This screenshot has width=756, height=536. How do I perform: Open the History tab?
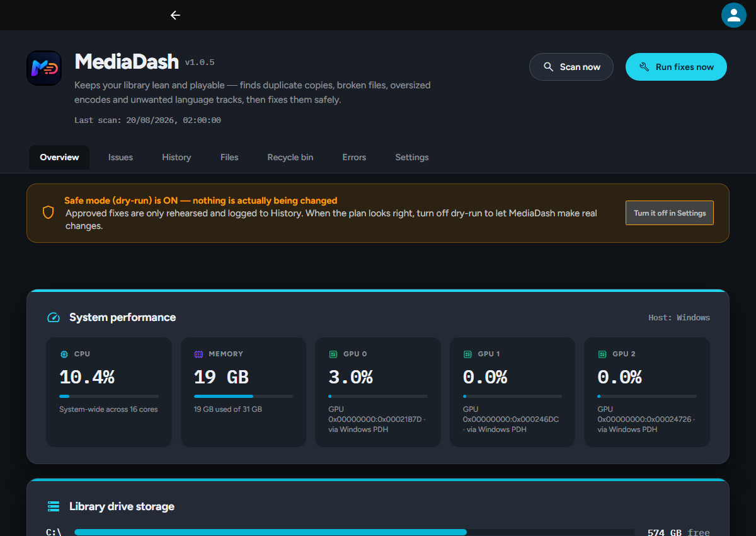(x=176, y=157)
